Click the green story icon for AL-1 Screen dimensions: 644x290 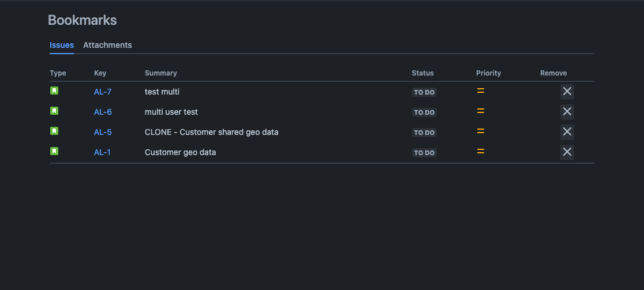click(54, 151)
